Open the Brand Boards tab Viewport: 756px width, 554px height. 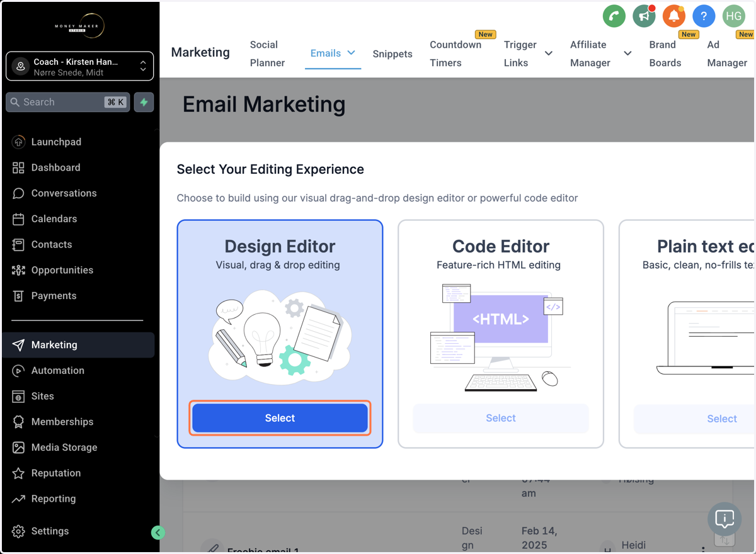[665, 54]
